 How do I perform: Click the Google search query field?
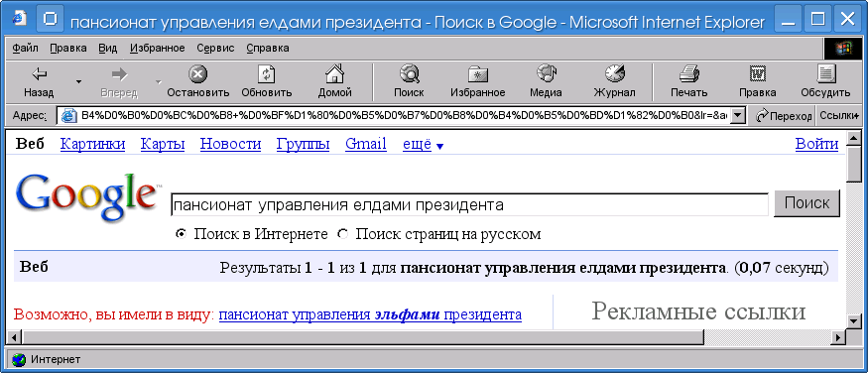(x=469, y=205)
